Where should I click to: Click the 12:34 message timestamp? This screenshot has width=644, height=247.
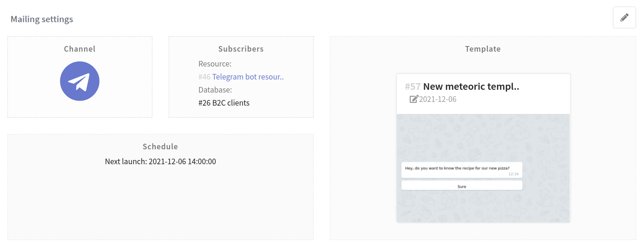click(x=513, y=174)
